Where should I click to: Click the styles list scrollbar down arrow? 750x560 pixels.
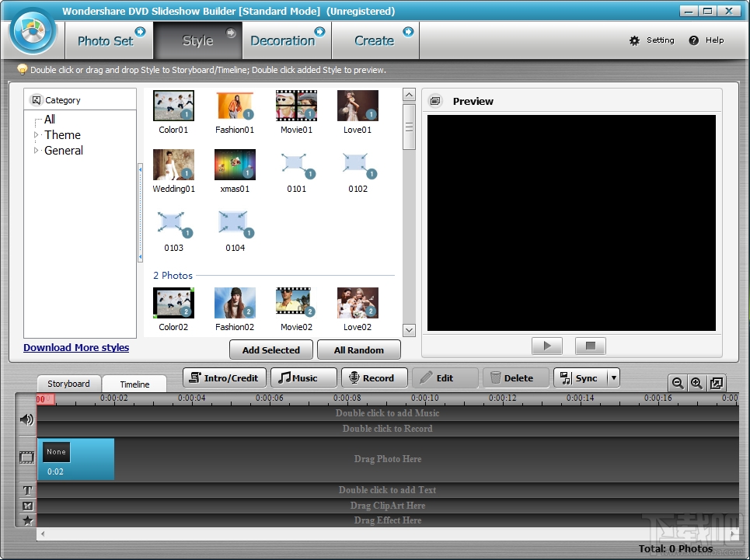(409, 329)
